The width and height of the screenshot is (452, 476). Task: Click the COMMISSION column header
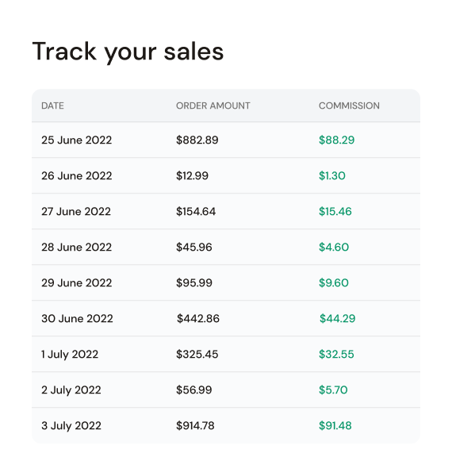(349, 106)
